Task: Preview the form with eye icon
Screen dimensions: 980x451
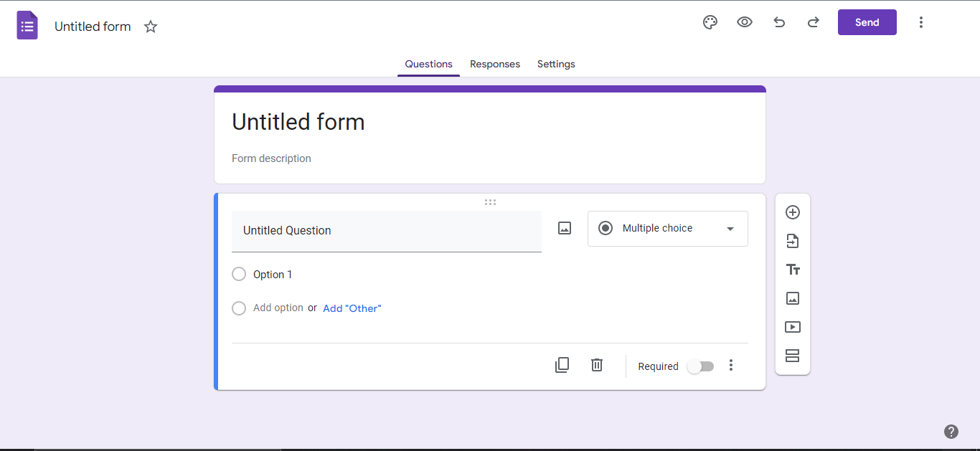Action: (x=745, y=22)
